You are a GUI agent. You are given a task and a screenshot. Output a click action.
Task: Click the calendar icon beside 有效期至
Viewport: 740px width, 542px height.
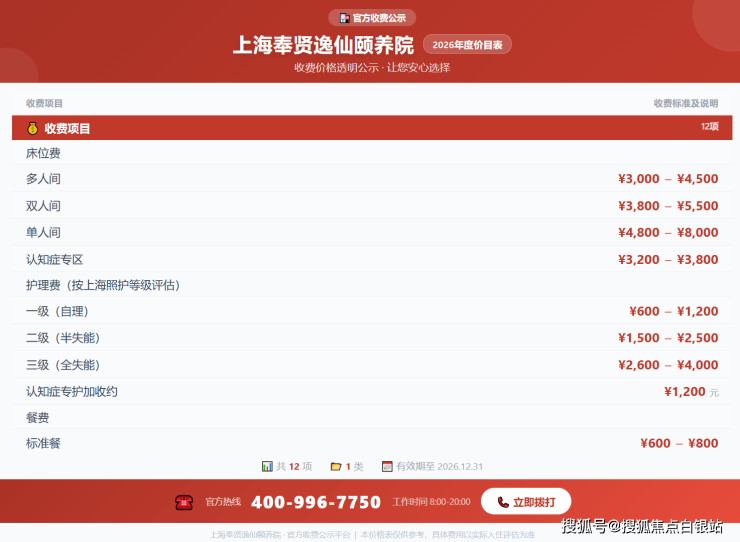pyautogui.click(x=387, y=466)
